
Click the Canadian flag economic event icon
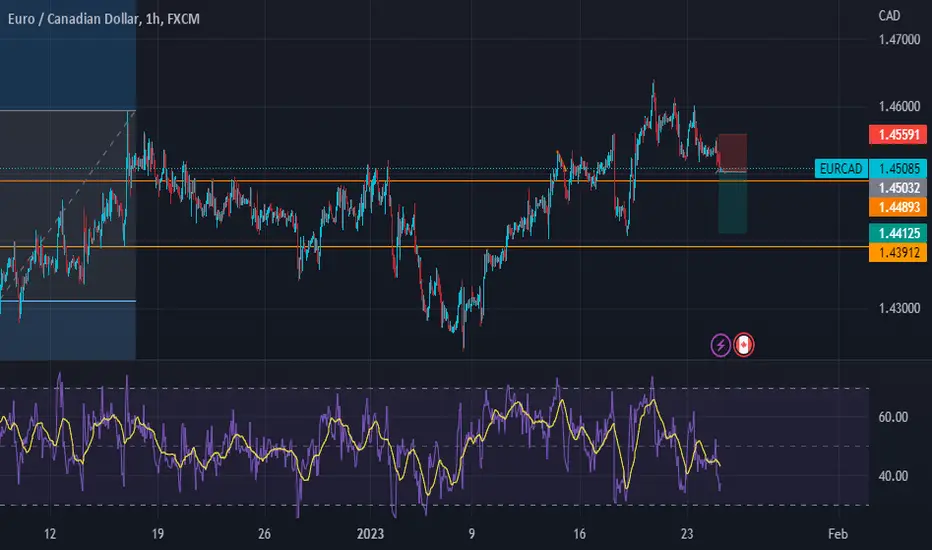click(744, 345)
